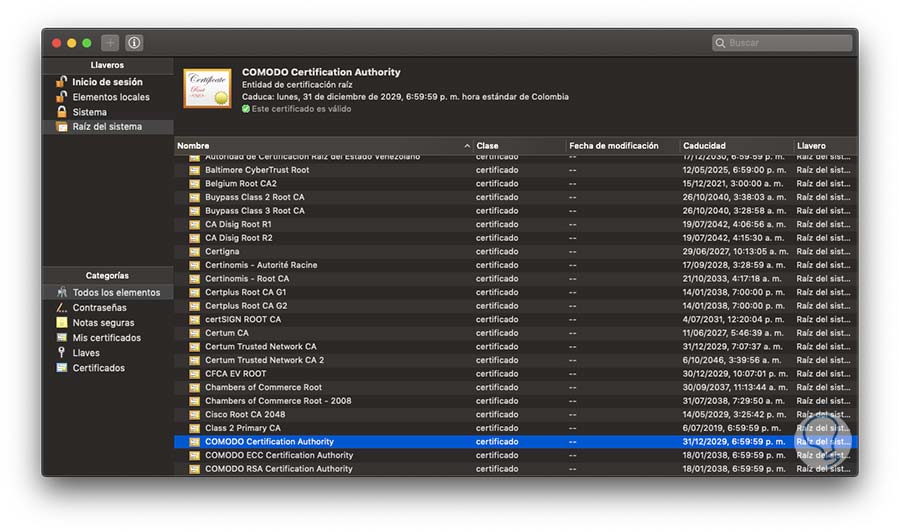Click the Certigna certificate icon
The image size is (900, 532).
(195, 251)
